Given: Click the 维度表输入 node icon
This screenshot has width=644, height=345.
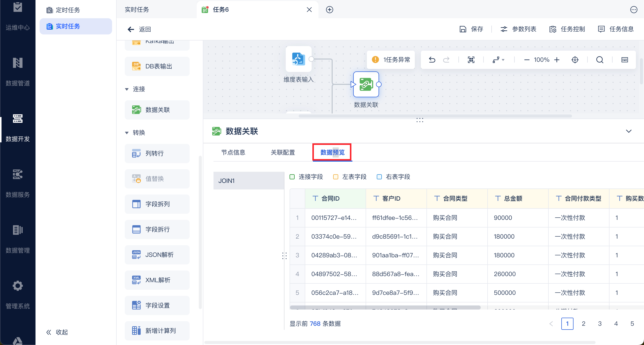Looking at the screenshot, I should (298, 59).
